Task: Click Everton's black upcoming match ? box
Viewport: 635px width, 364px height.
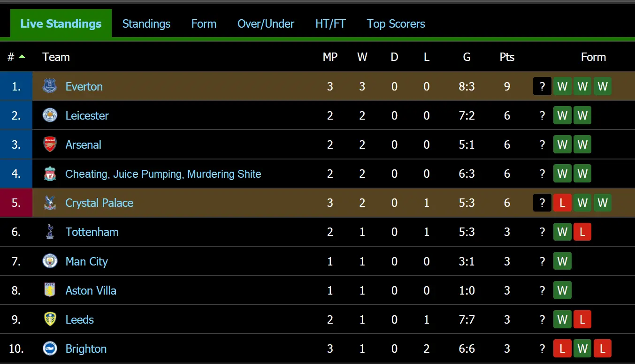Action: (542, 86)
